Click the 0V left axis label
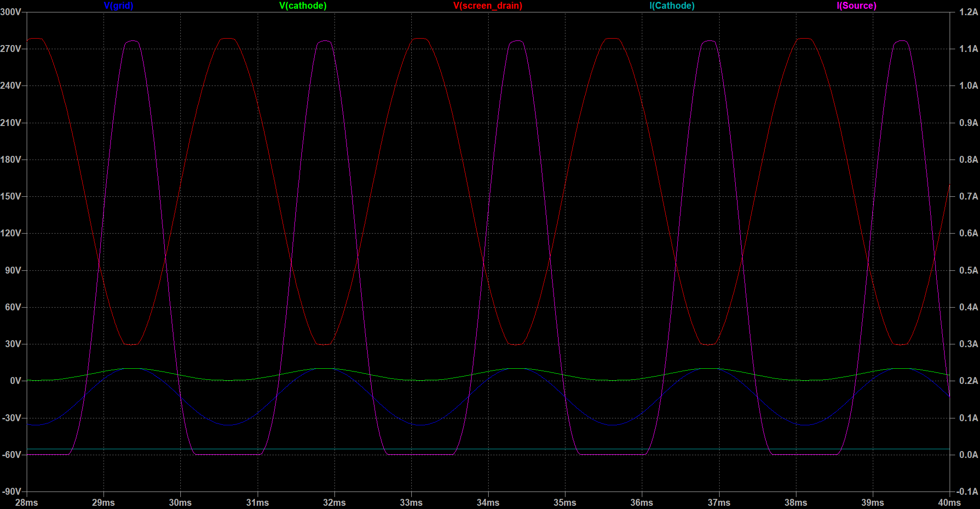The image size is (980, 509). point(16,381)
